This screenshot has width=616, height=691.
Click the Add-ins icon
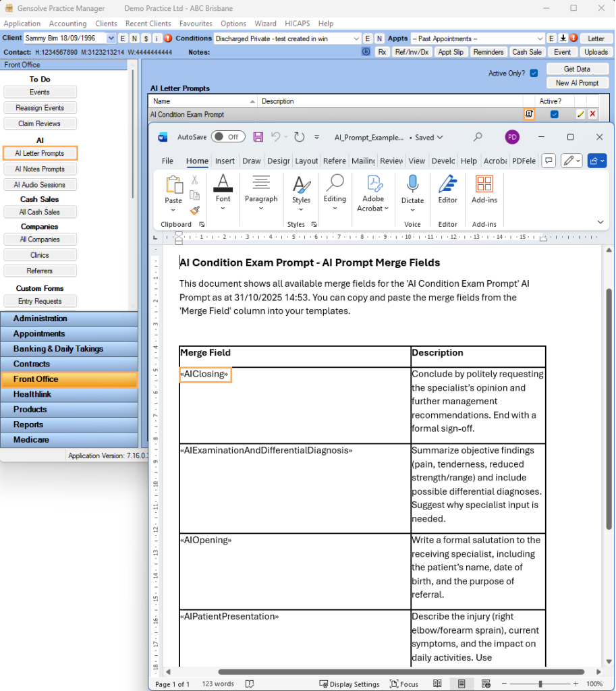click(484, 184)
